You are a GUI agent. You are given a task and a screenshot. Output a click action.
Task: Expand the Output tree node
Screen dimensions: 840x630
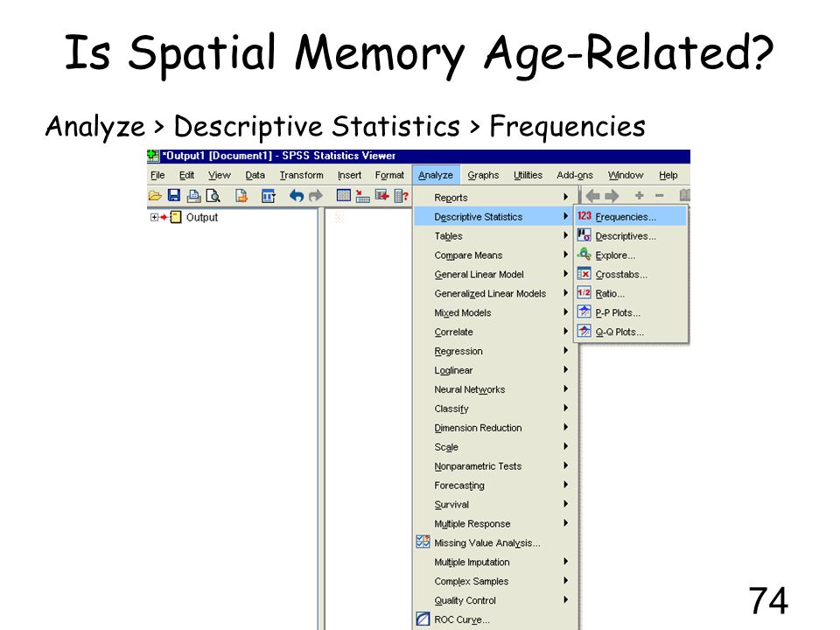tap(154, 218)
